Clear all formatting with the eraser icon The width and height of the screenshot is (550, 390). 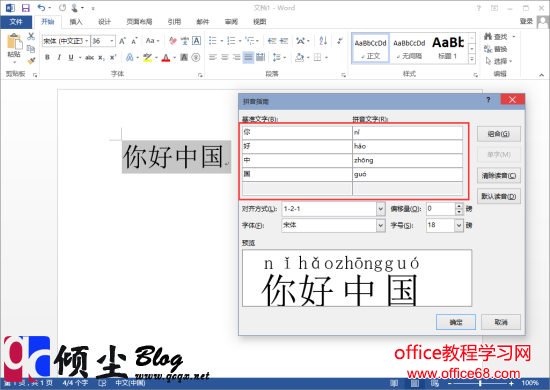click(x=173, y=41)
